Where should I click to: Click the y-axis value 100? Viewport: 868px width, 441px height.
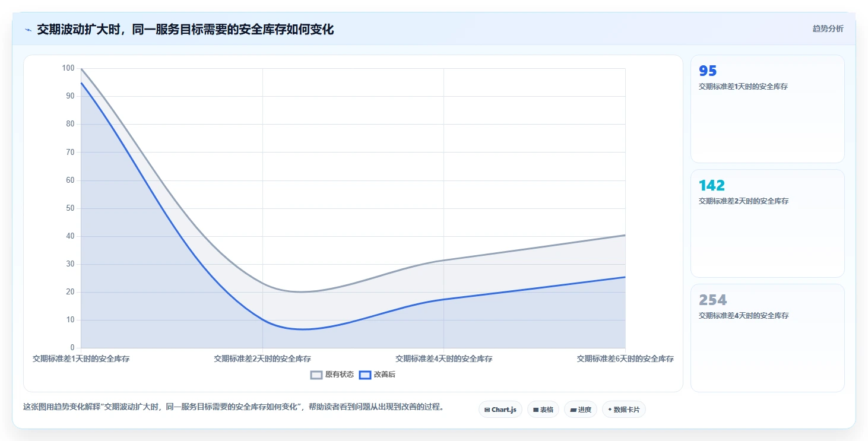pyautogui.click(x=68, y=68)
